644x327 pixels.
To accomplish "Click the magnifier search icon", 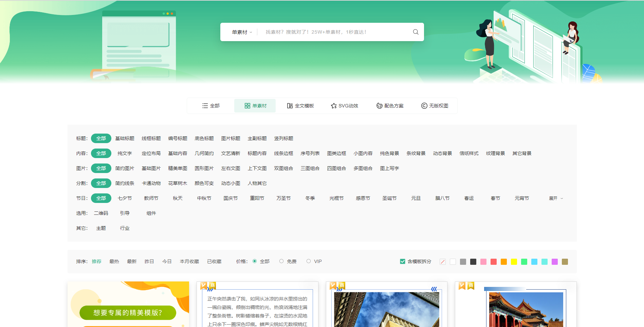I will click(x=416, y=32).
